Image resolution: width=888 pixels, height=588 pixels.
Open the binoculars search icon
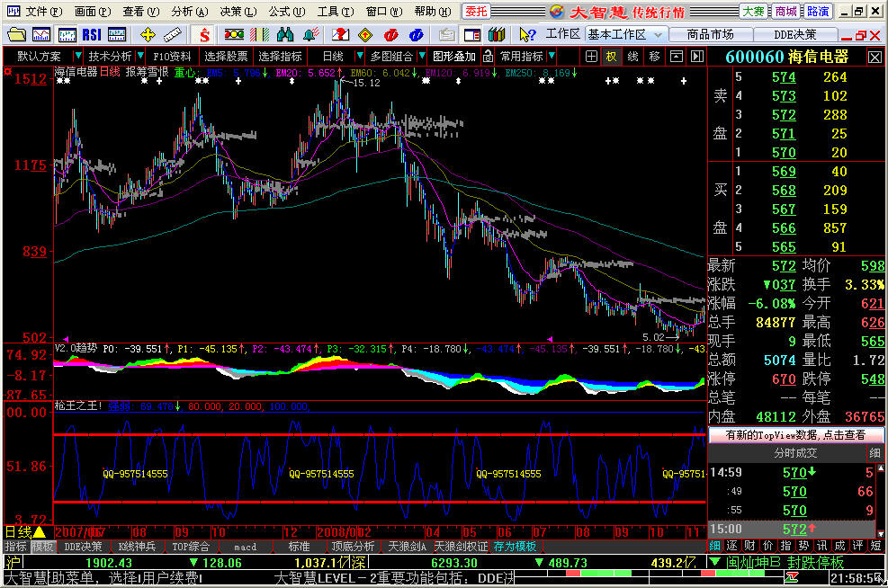tap(285, 35)
